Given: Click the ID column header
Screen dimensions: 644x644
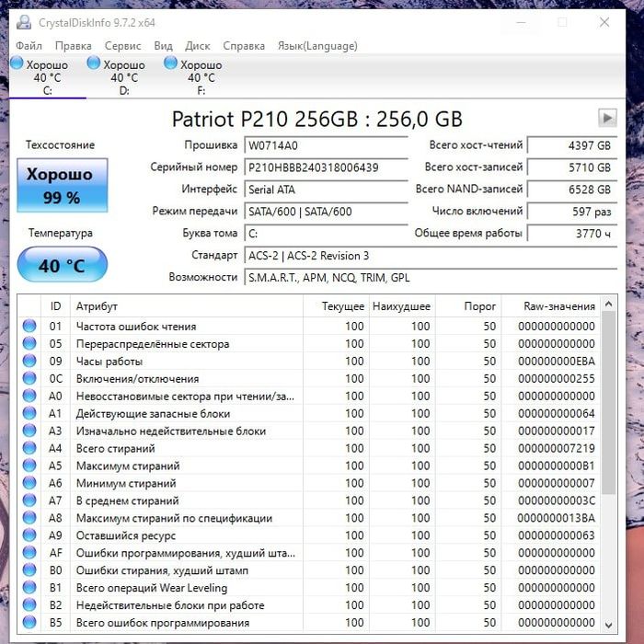Looking at the screenshot, I should coord(55,306).
